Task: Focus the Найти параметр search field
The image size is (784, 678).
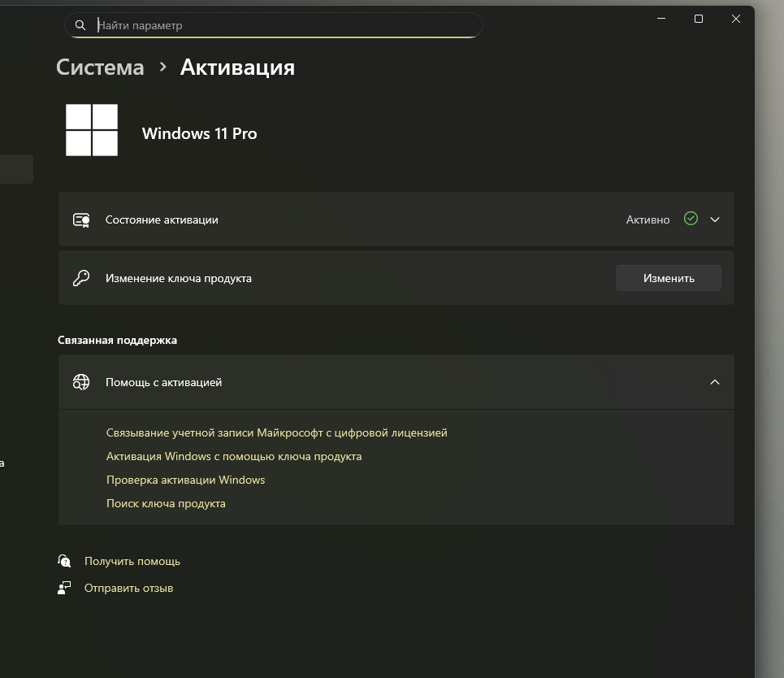Action: [284, 25]
